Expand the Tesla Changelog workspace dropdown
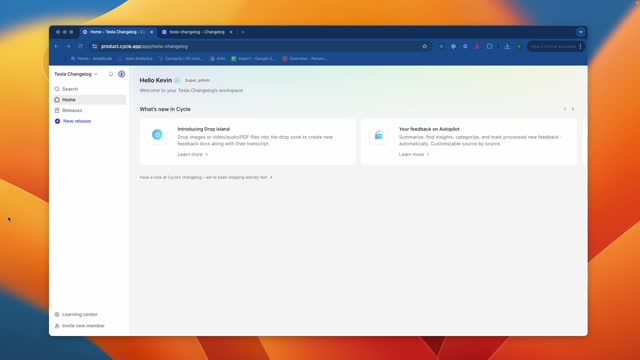Screen dimensions: 640x360 pos(76,74)
